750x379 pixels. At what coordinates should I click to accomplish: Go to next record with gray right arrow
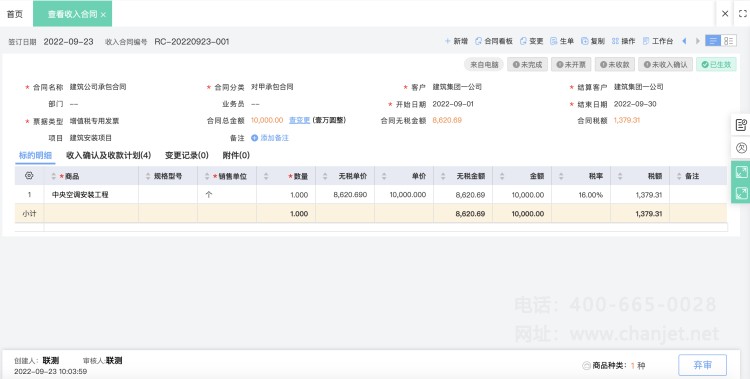(x=698, y=41)
